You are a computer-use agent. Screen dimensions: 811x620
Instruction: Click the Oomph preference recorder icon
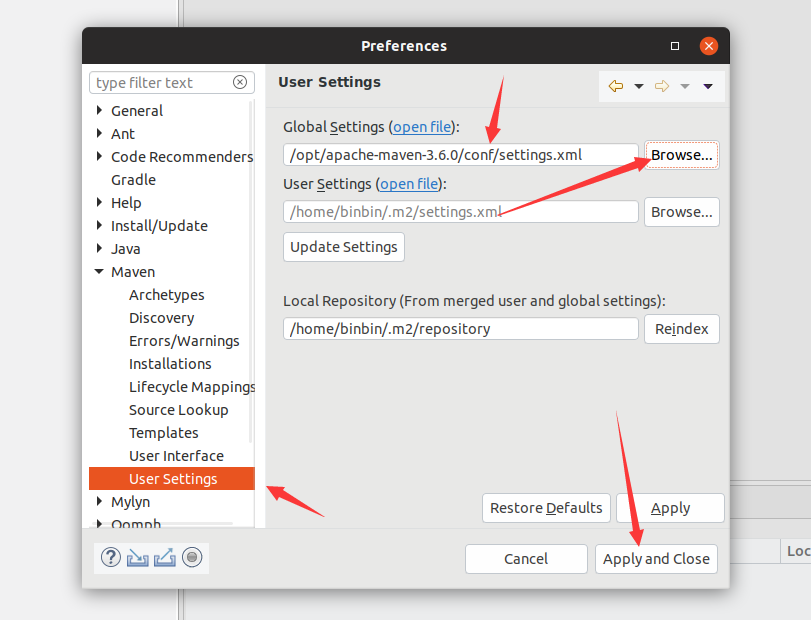point(192,557)
